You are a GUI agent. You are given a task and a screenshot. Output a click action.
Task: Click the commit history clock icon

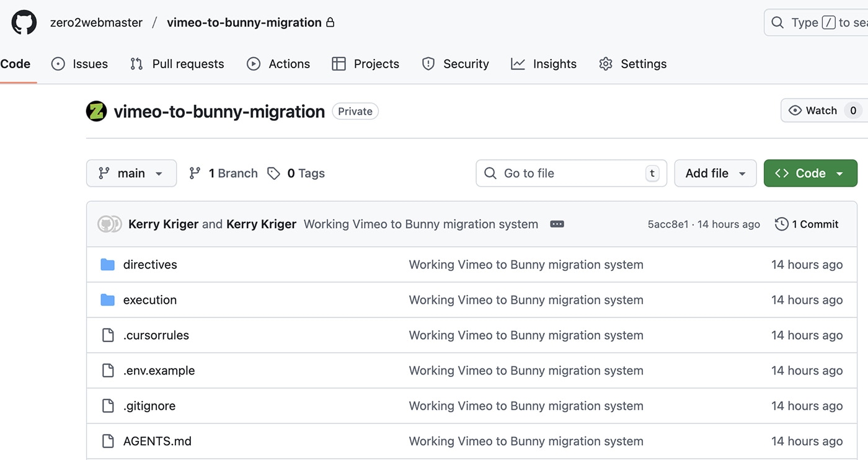click(x=782, y=224)
